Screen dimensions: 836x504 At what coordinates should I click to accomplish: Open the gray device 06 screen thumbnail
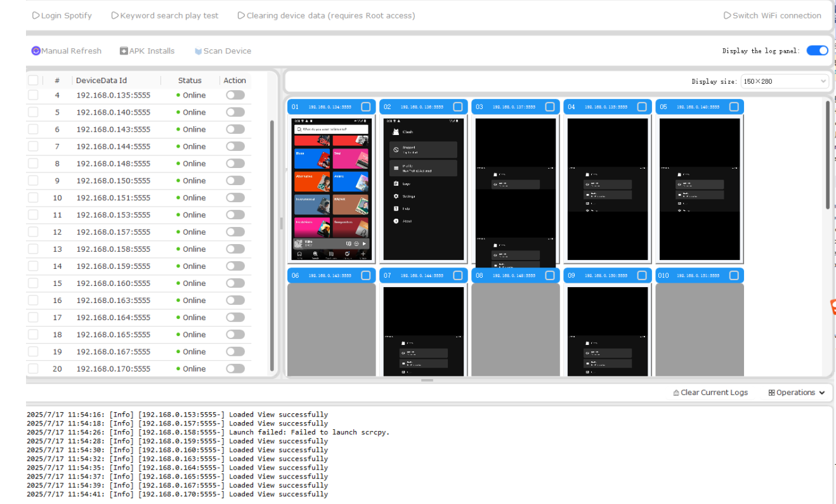pyautogui.click(x=332, y=330)
